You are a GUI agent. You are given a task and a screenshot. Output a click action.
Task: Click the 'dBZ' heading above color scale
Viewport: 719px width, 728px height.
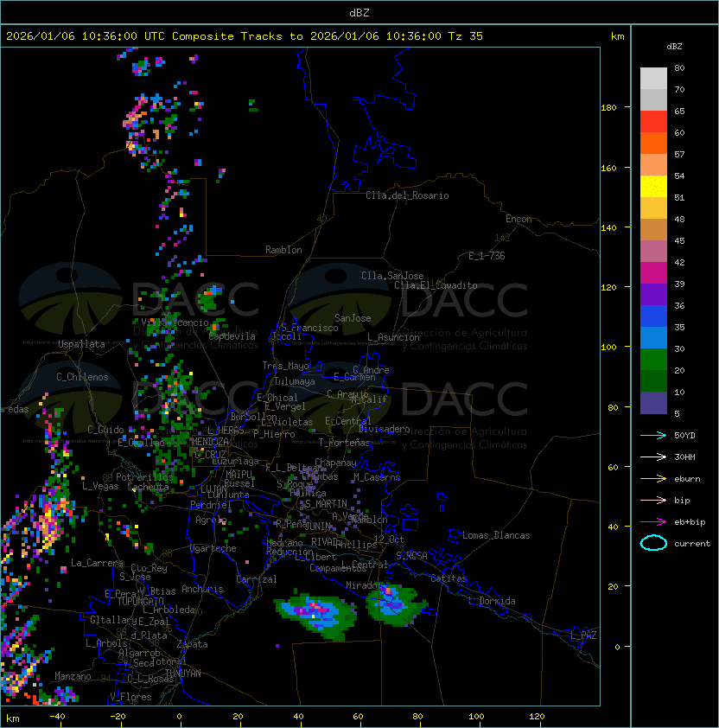click(x=674, y=47)
